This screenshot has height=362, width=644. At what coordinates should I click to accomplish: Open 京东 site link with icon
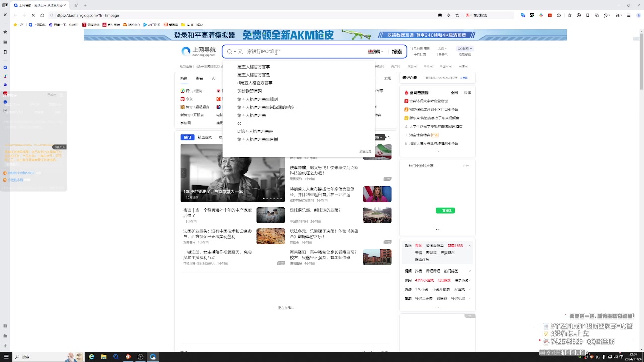point(187,99)
